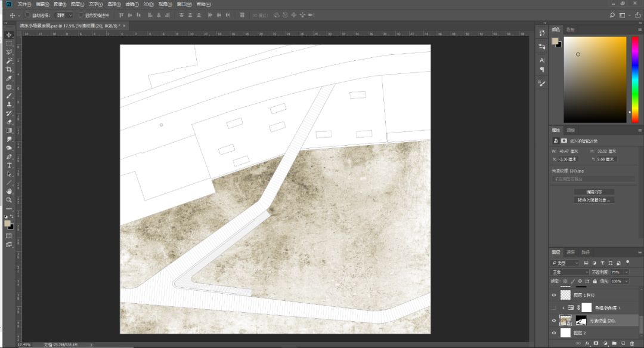Click the 污渍纹理 (20) layer mask thumbnail
Image resolution: width=644 pixels, height=348 pixels.
(581, 321)
